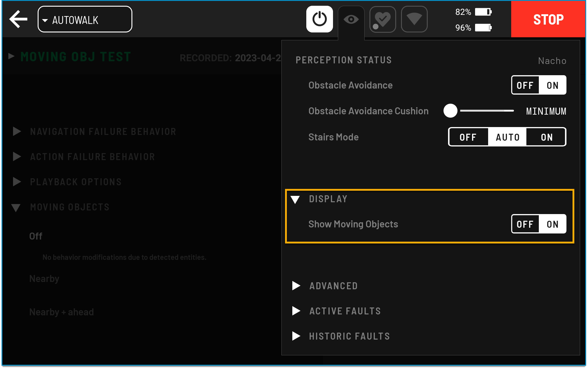
Task: Open the robot health heart icon
Action: [x=382, y=19]
